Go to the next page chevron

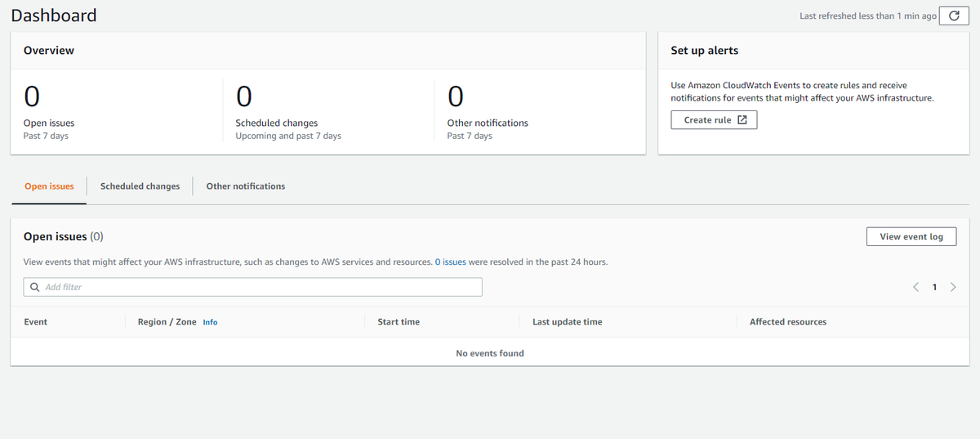(953, 287)
